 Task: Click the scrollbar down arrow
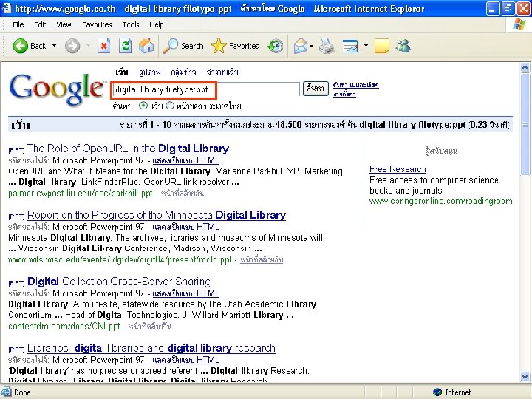[x=525, y=376]
